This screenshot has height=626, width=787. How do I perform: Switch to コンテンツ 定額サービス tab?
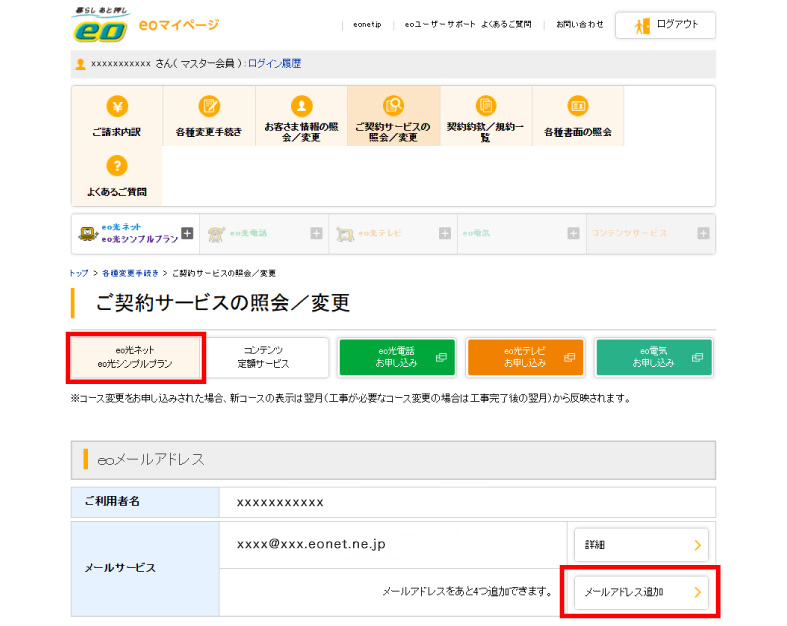coord(264,357)
